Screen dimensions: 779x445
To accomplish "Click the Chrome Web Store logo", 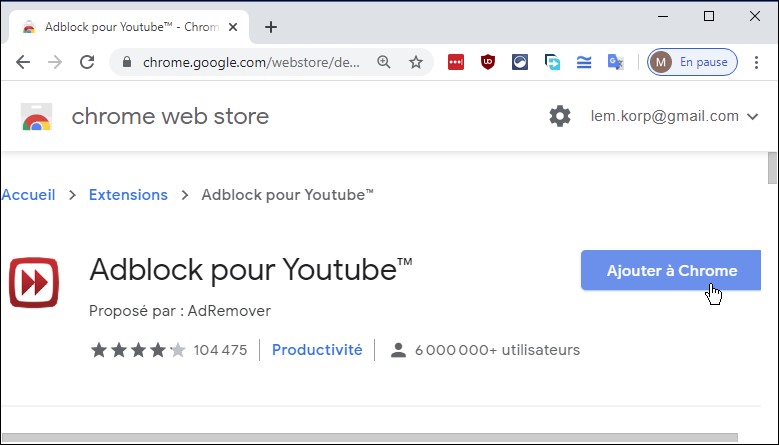I will 36,117.
